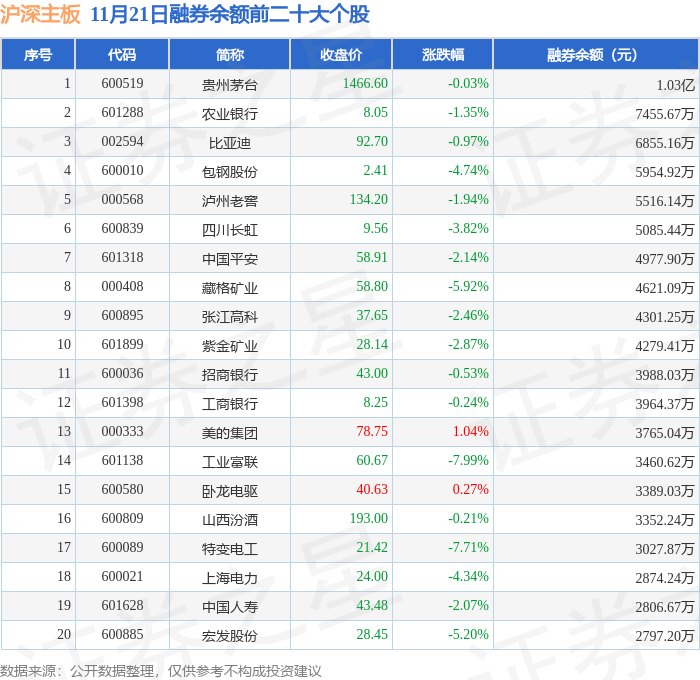Click closing price 92.70
The height and width of the screenshot is (680, 700).
click(x=372, y=142)
